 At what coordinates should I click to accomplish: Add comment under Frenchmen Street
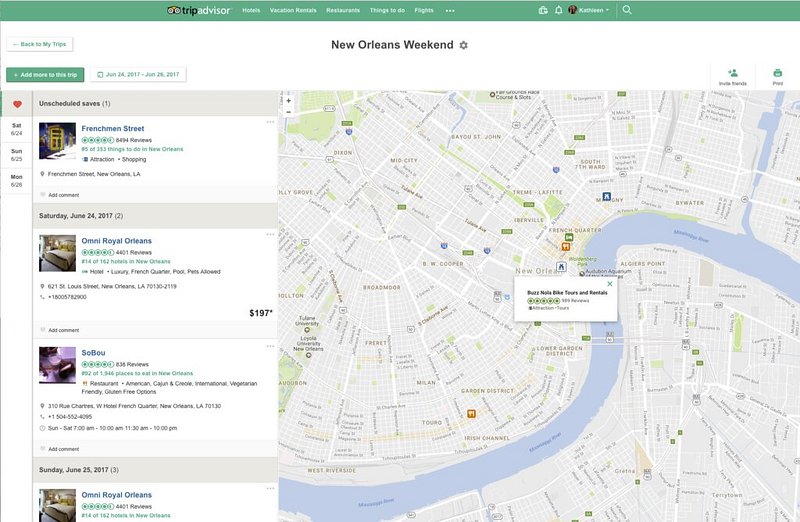63,195
